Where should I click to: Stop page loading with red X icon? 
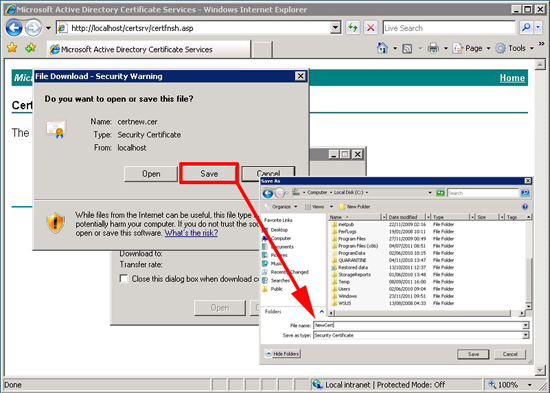[x=371, y=28]
